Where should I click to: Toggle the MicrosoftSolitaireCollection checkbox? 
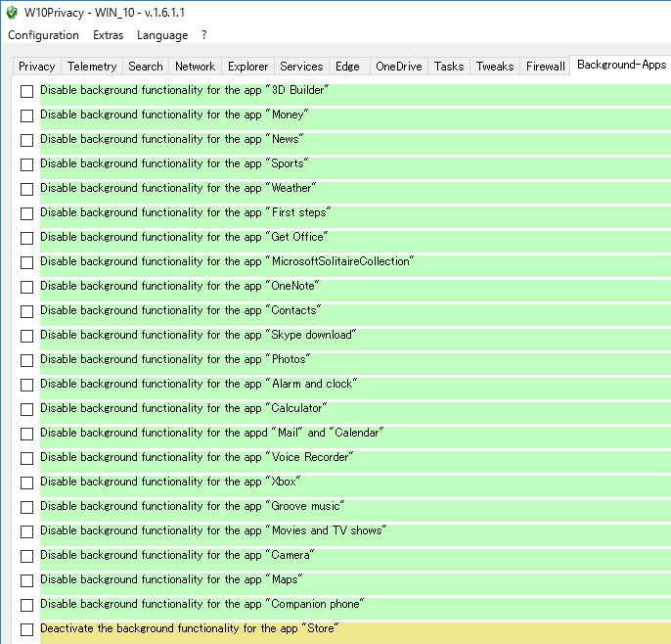pyautogui.click(x=26, y=262)
